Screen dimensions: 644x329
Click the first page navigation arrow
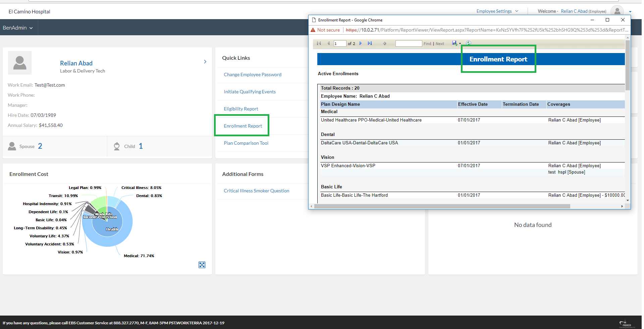coord(319,43)
